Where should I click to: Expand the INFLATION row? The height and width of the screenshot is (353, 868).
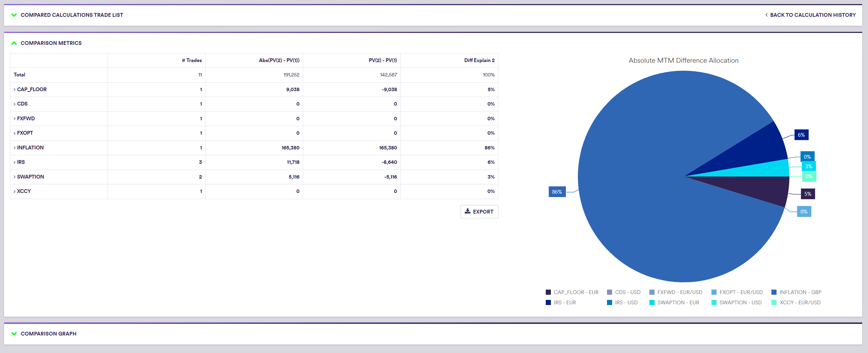point(15,148)
